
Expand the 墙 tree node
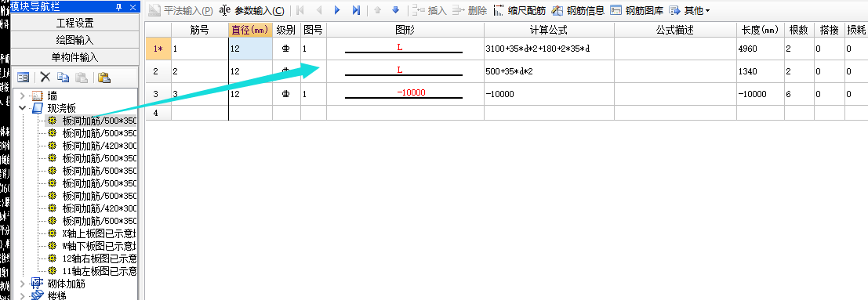coord(23,96)
